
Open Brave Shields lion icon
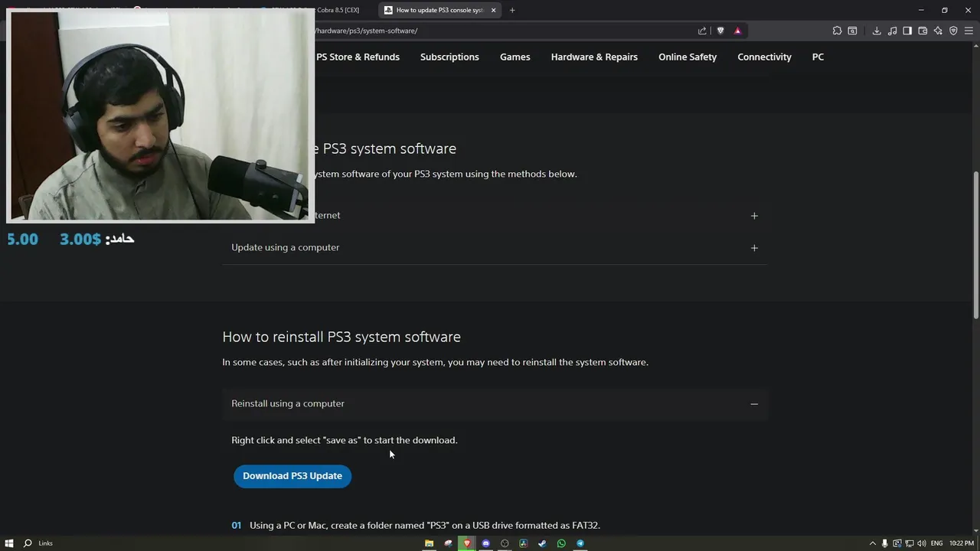click(720, 31)
